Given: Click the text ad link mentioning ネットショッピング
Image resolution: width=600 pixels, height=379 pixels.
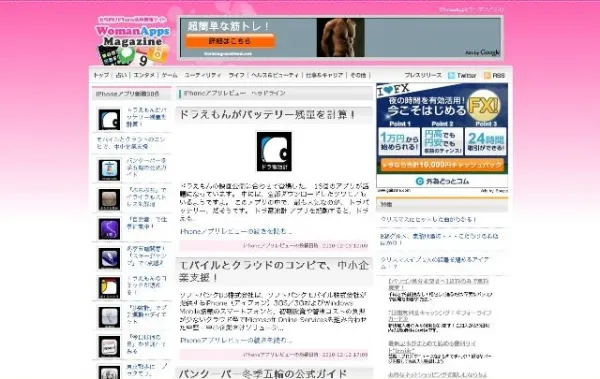Looking at the screenshot, I should coord(437,375).
